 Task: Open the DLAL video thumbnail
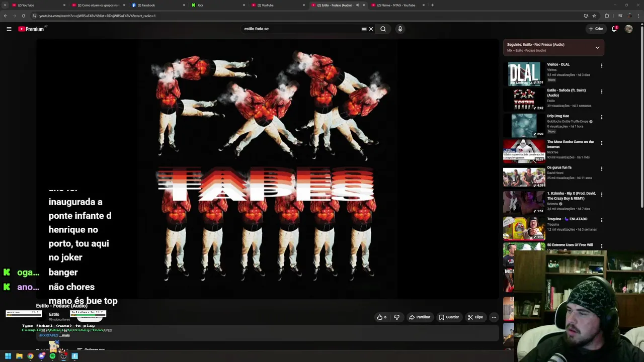coord(524,73)
